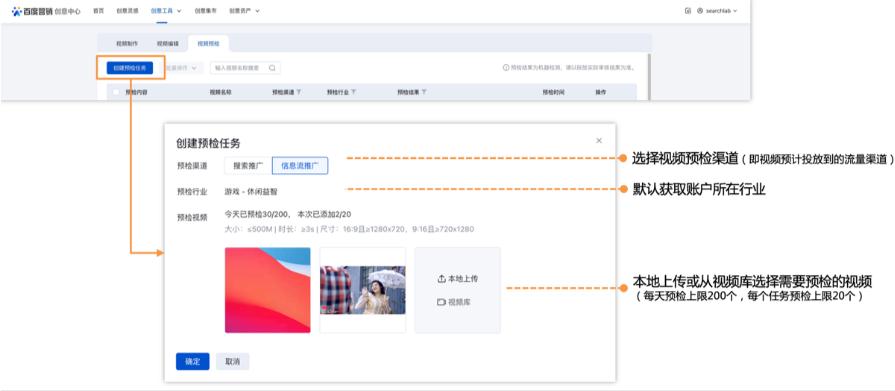Image resolution: width=895 pixels, height=391 pixels.
Task: Click the square icon left of searchlab account
Action: coord(688,11)
